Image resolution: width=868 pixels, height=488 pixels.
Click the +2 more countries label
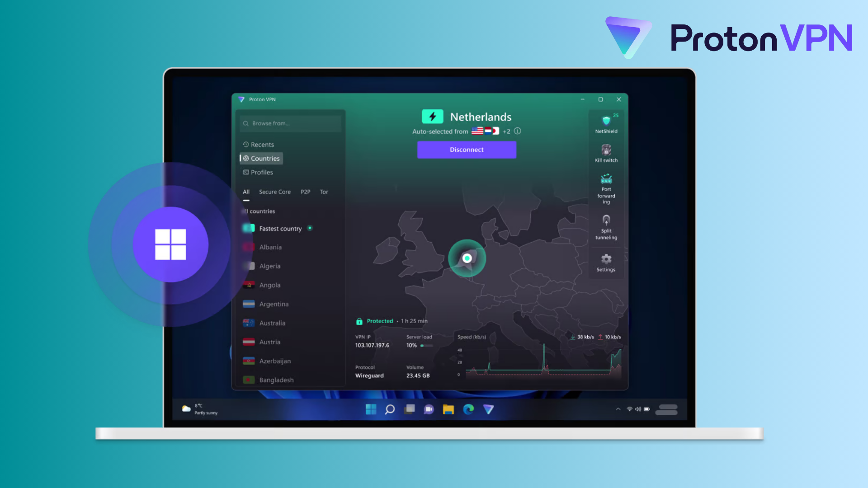pos(506,131)
